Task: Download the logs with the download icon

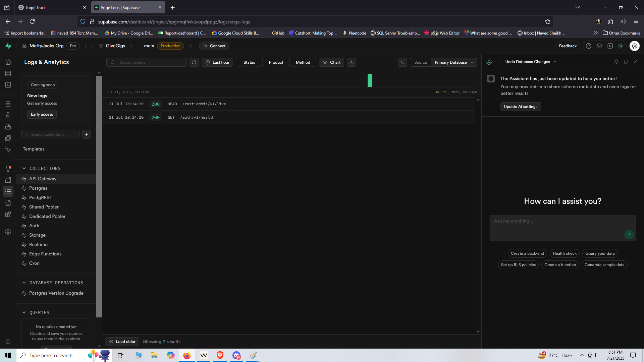Action: point(352,62)
